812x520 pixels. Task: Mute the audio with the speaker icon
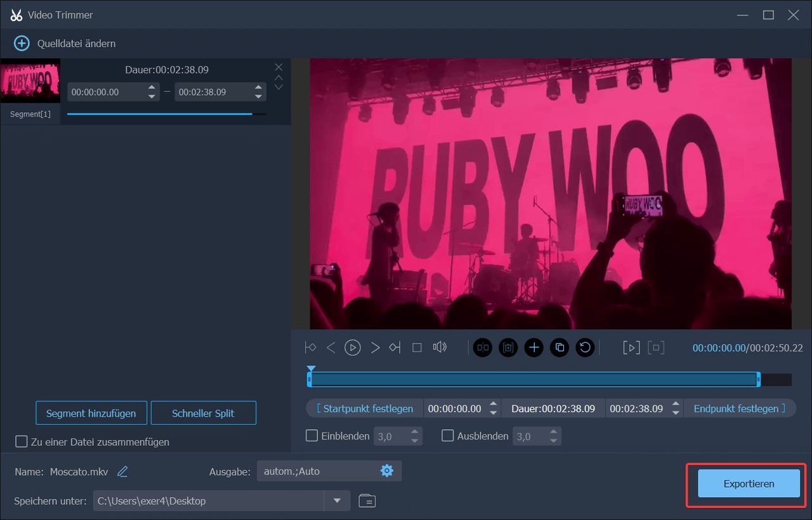click(x=440, y=347)
